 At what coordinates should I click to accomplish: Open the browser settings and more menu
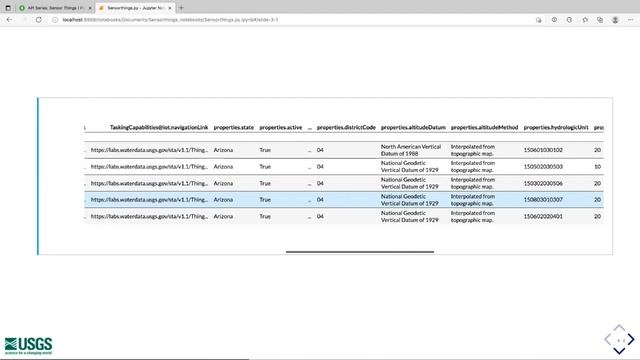[x=631, y=20]
